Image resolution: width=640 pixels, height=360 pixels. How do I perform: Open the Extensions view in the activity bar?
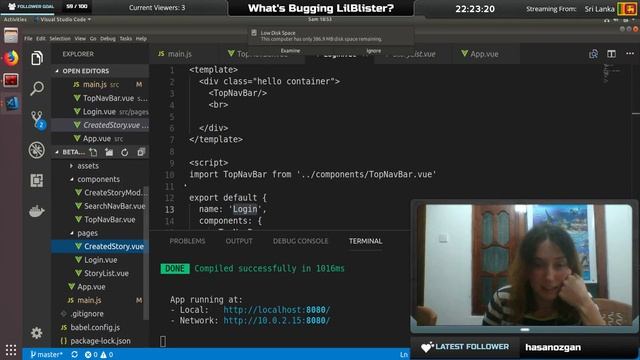[37, 180]
